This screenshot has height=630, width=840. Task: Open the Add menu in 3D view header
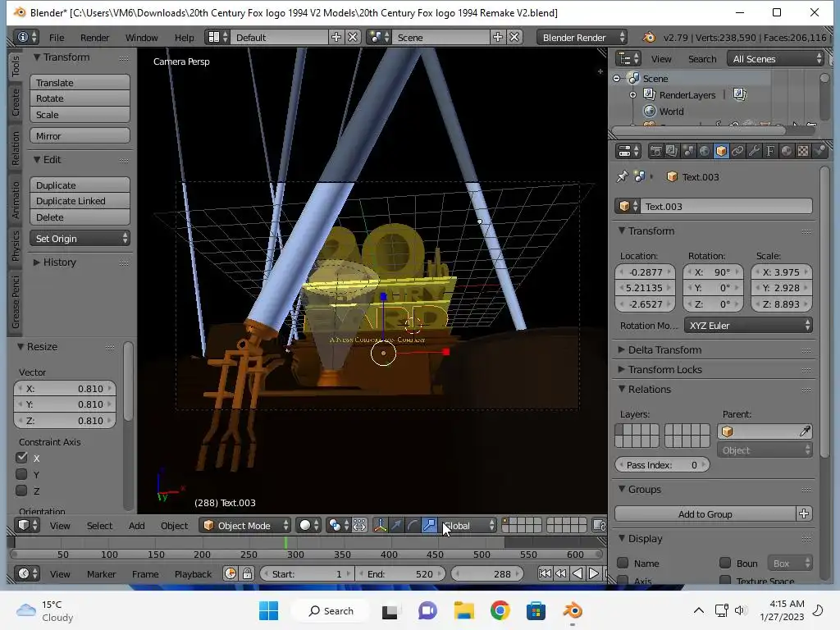point(137,526)
